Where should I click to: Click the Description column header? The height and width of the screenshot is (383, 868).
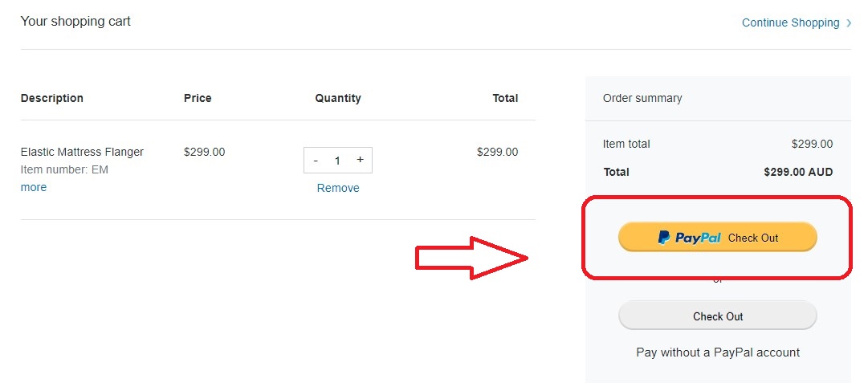[52, 98]
